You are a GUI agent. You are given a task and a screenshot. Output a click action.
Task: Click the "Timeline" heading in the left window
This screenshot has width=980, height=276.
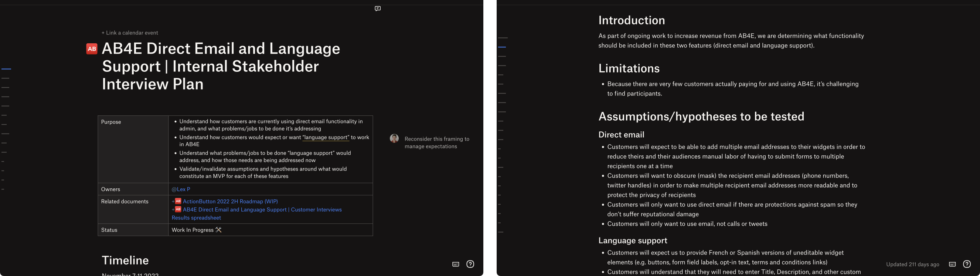pyautogui.click(x=125, y=260)
